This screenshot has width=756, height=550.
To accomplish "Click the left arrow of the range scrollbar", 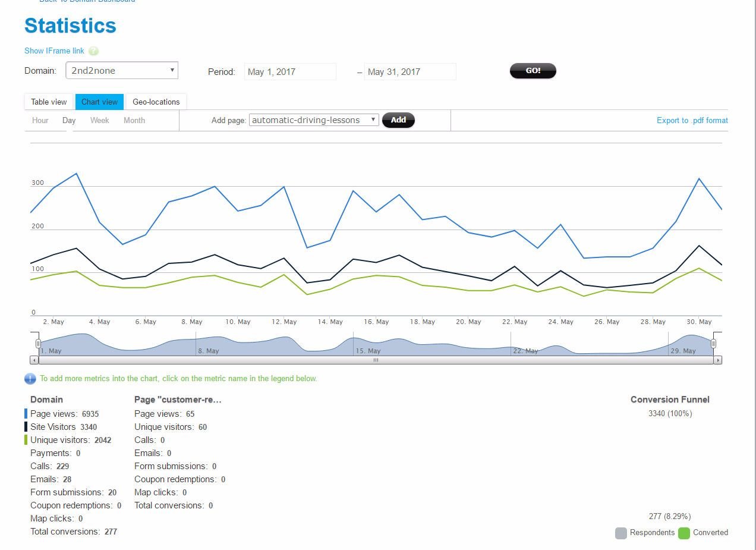I will pos(34,360).
